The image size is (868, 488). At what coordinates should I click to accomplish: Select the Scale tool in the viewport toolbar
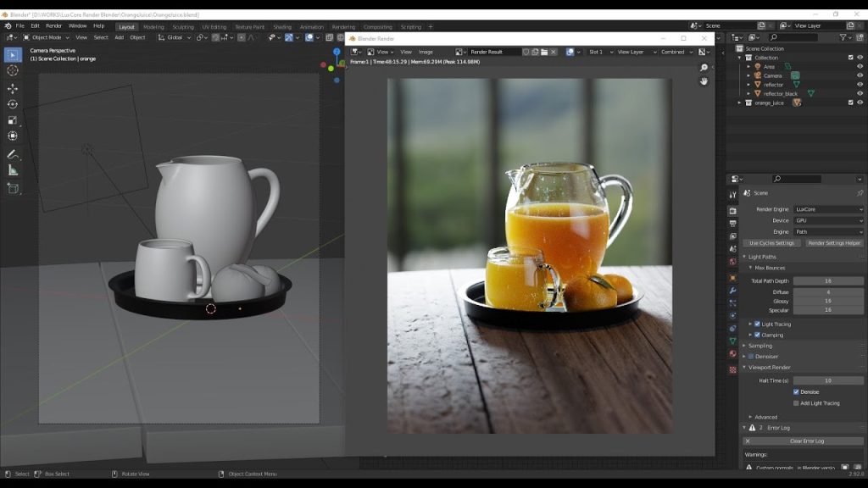point(13,120)
